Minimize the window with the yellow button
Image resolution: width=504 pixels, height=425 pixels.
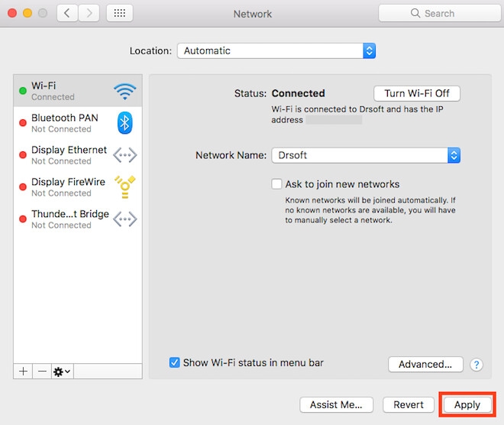(27, 13)
